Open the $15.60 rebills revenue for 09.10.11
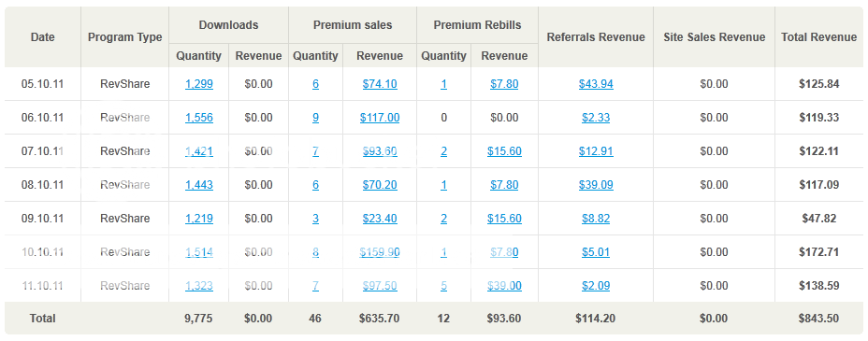This screenshot has width=868, height=341. [504, 219]
